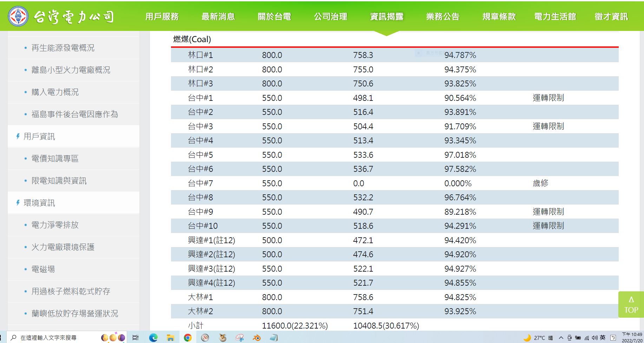Open File Explorer from taskbar

171,338
